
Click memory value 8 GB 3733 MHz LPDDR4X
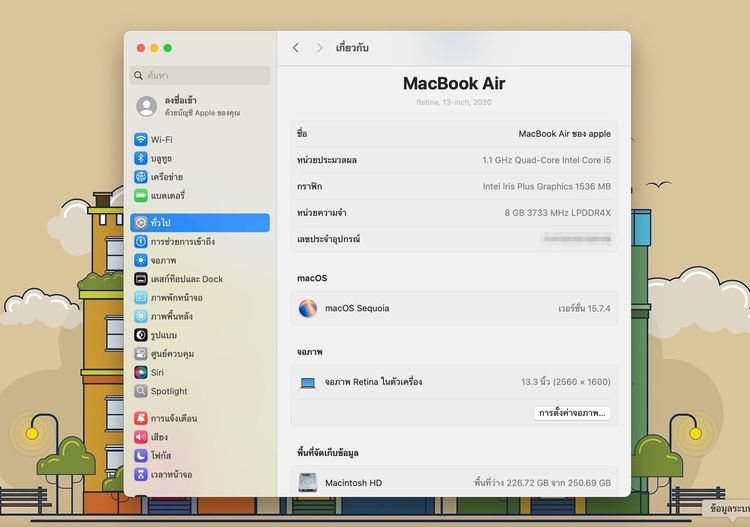[557, 213]
